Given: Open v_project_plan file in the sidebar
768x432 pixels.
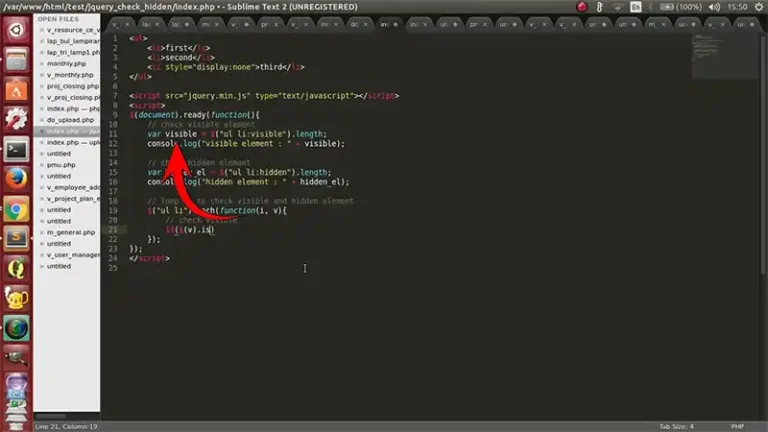Looking at the screenshot, I should pyautogui.click(x=73, y=199).
